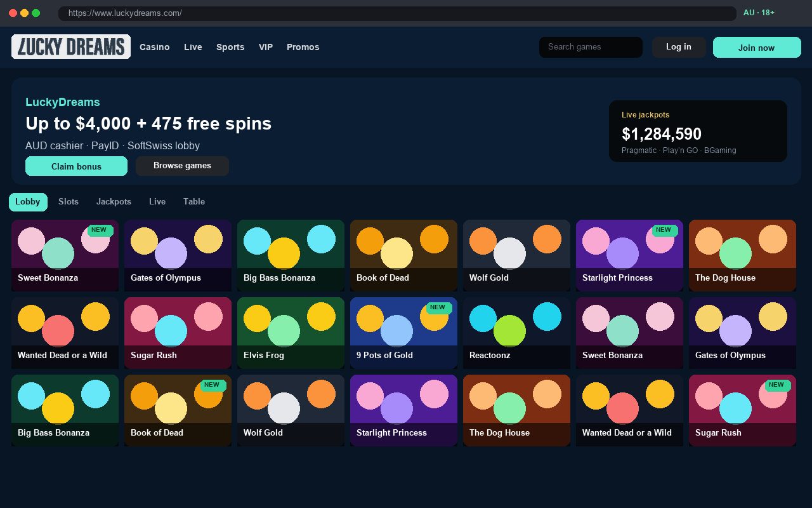Open Big Bass Bonanza card above Elvis Frog
This screenshot has width=812, height=508.
click(291, 255)
